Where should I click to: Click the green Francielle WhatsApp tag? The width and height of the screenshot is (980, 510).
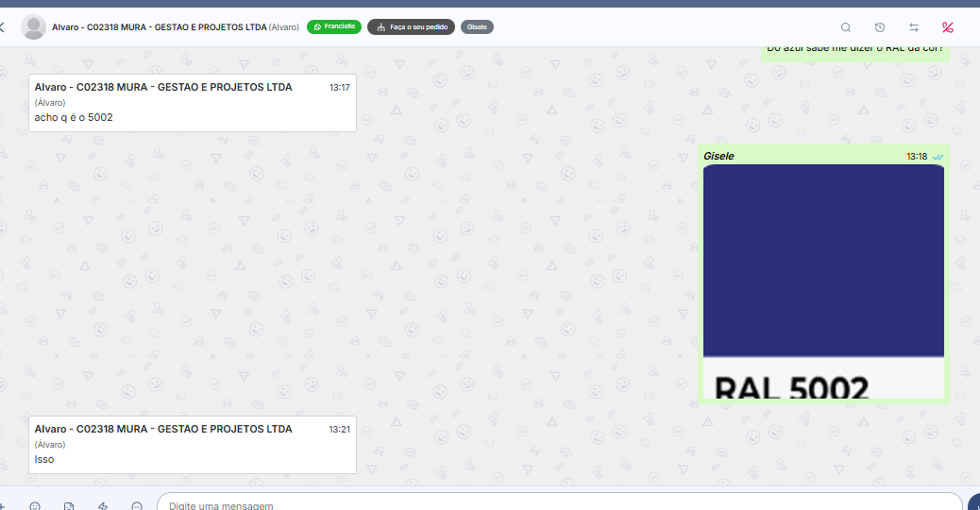(334, 26)
